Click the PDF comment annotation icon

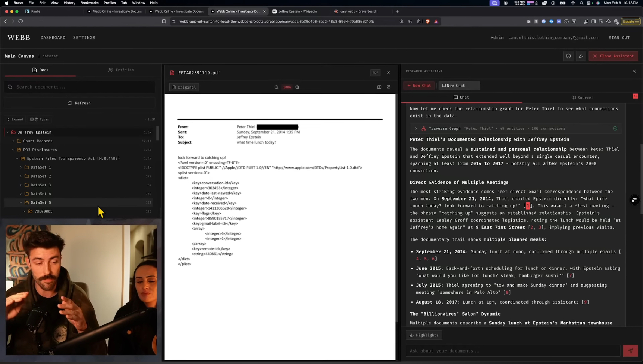tap(379, 87)
